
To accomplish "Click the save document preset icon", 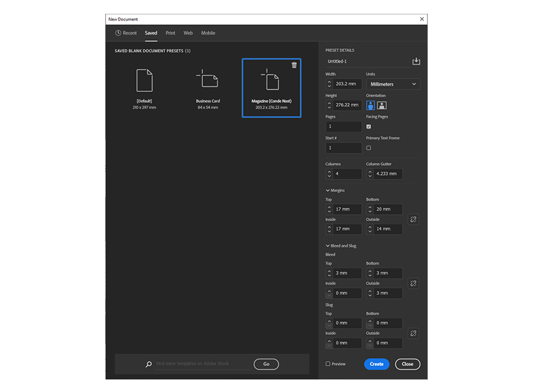I will pyautogui.click(x=416, y=61).
